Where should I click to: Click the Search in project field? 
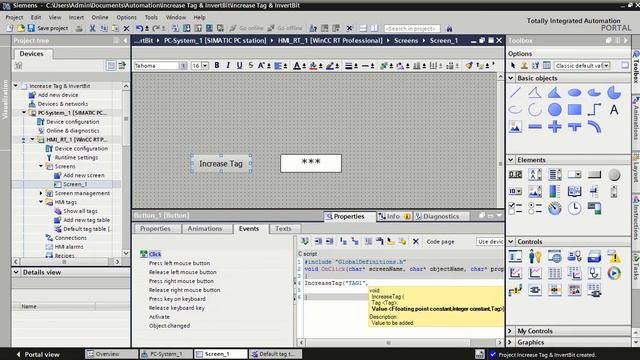point(412,29)
